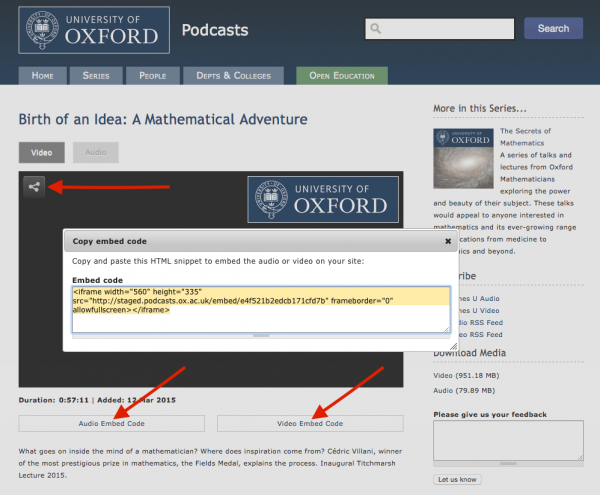Click the dialog's bottom-right resize grip
This screenshot has height=495, width=600.
(453, 347)
